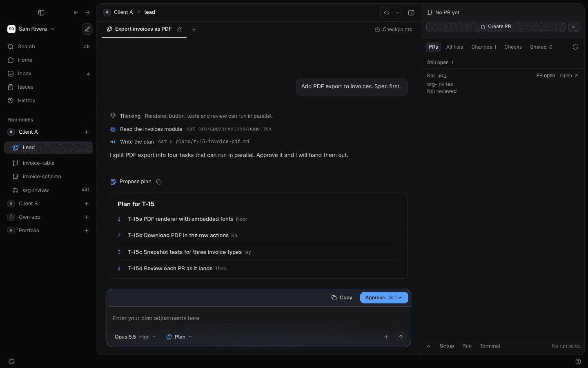Add a workspace to Client B
Image resolution: width=588 pixels, height=368 pixels.
click(x=87, y=204)
